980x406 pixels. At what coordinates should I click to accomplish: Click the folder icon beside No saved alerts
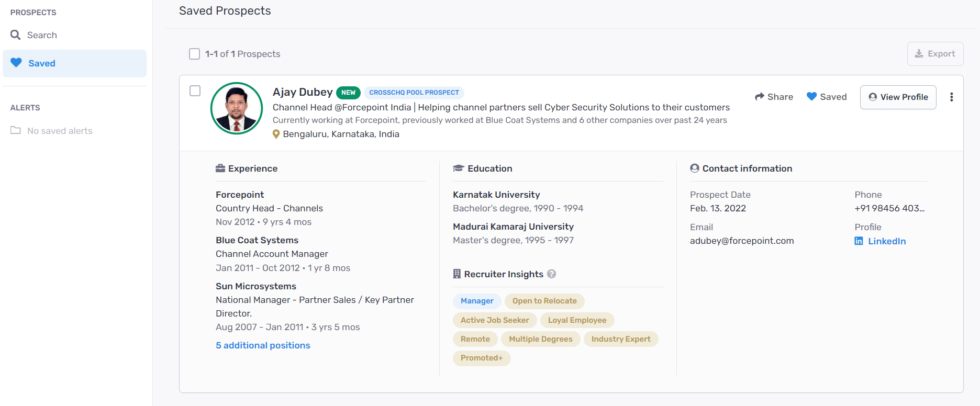pos(16,130)
